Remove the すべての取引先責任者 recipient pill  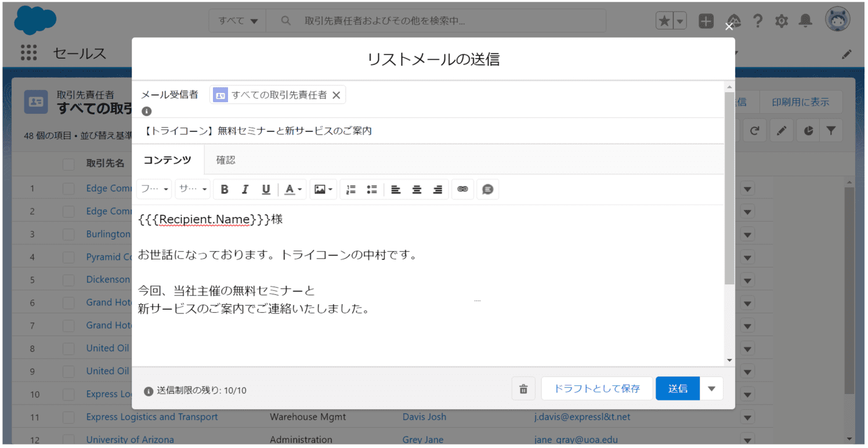coord(336,95)
